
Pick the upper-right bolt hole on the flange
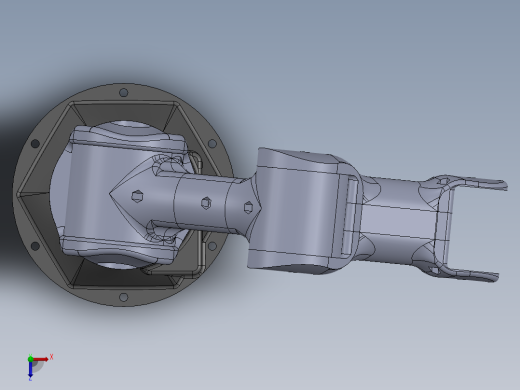click(x=212, y=144)
